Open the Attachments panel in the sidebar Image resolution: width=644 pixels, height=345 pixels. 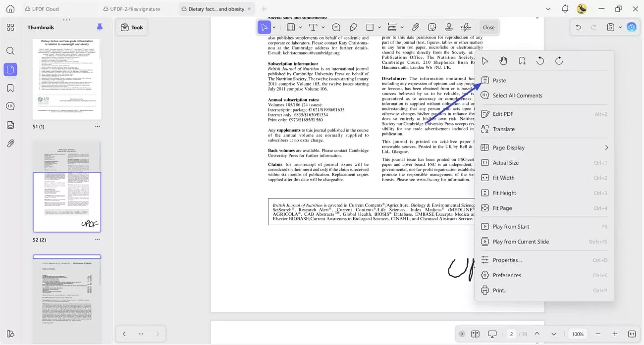[x=10, y=144]
